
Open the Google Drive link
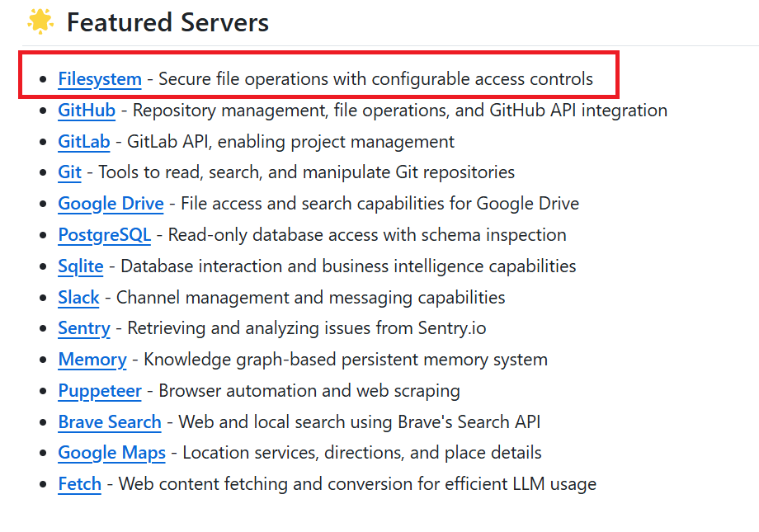(111, 204)
